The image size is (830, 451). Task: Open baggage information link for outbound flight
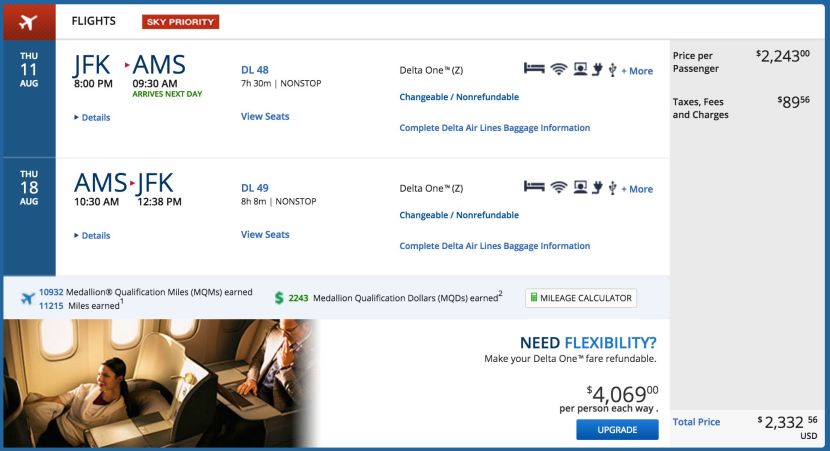point(494,128)
